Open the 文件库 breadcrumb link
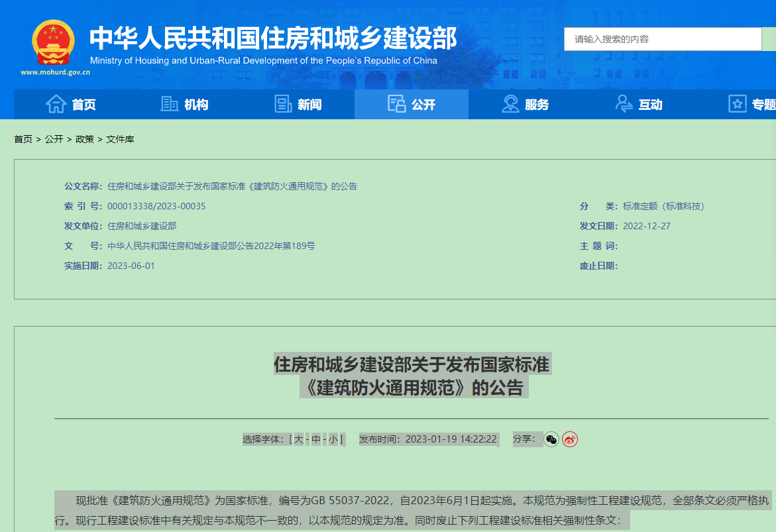 pos(120,139)
